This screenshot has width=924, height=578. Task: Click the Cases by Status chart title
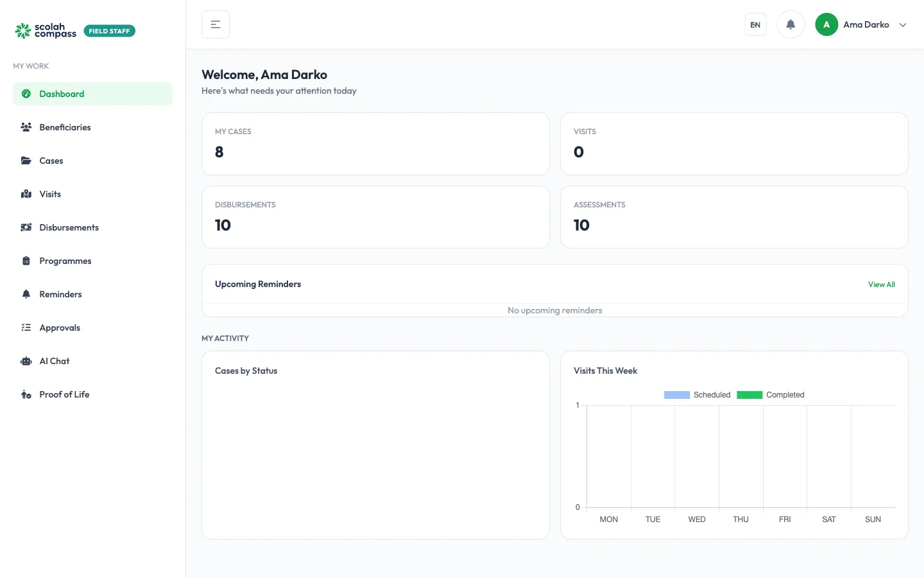click(246, 371)
